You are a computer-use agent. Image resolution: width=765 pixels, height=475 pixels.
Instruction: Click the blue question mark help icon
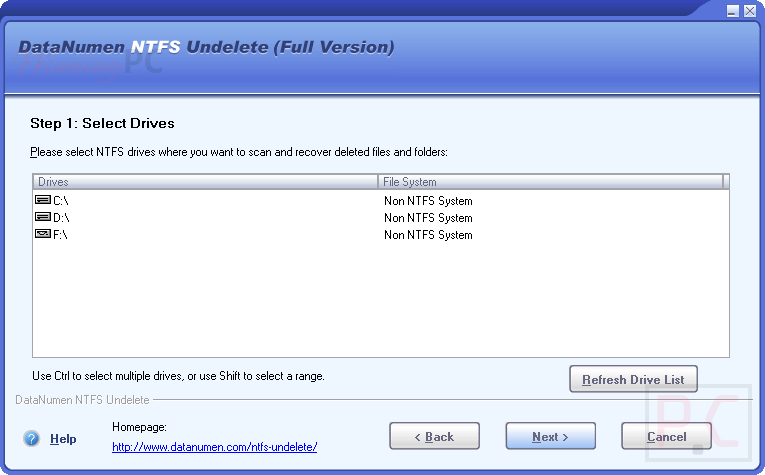tap(32, 438)
